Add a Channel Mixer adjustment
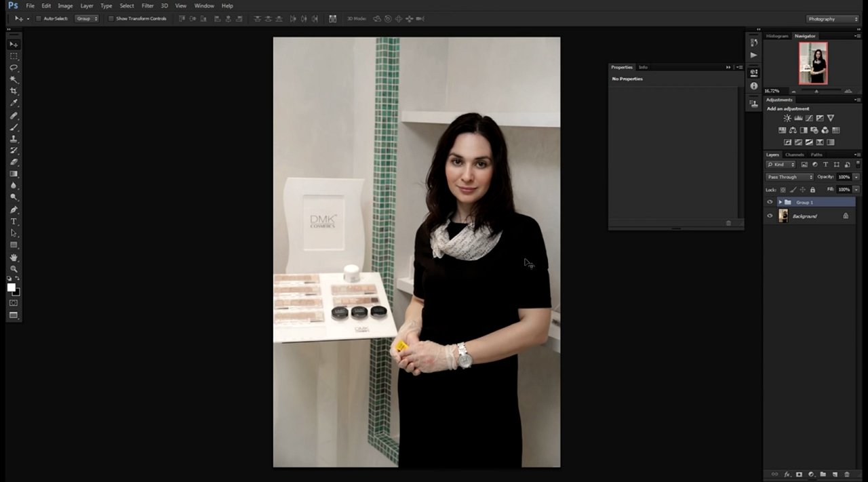868x482 pixels. point(825,130)
